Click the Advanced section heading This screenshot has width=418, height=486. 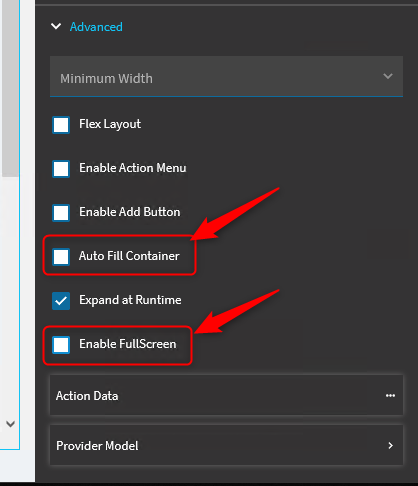point(96,27)
